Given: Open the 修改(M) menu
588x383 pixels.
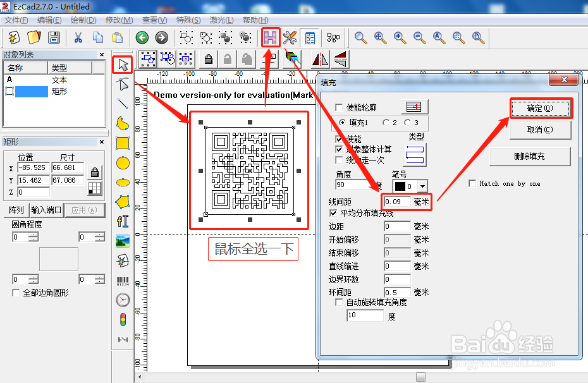Looking at the screenshot, I should pyautogui.click(x=119, y=20).
